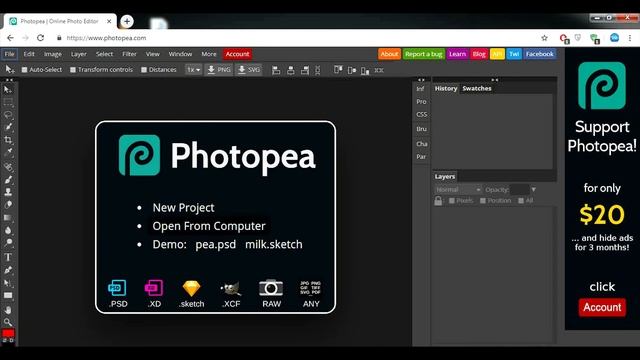Click the red foreground color swatch

click(x=8, y=333)
